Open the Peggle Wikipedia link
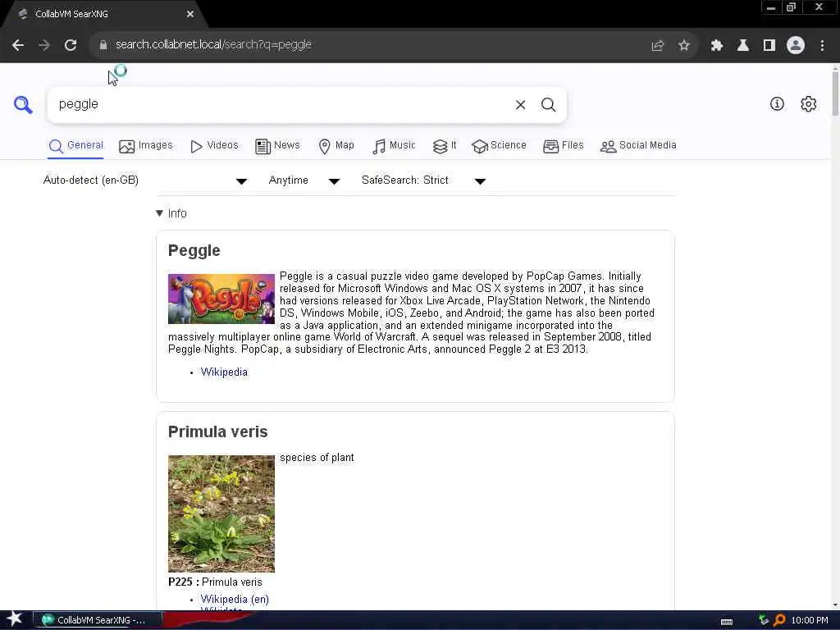 (224, 372)
